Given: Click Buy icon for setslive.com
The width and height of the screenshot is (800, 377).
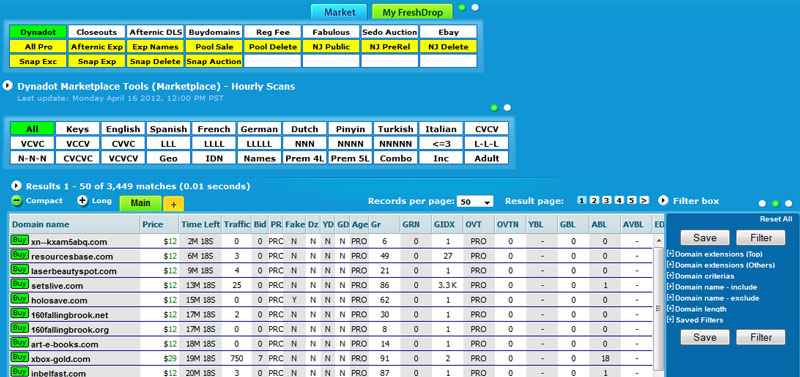Looking at the screenshot, I should click(x=20, y=283).
